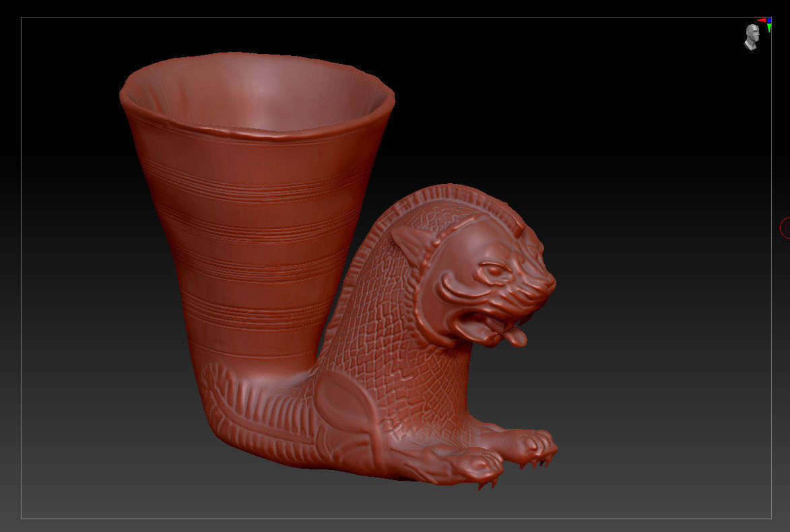Click the green Y-axis cone indicator

pyautogui.click(x=769, y=28)
